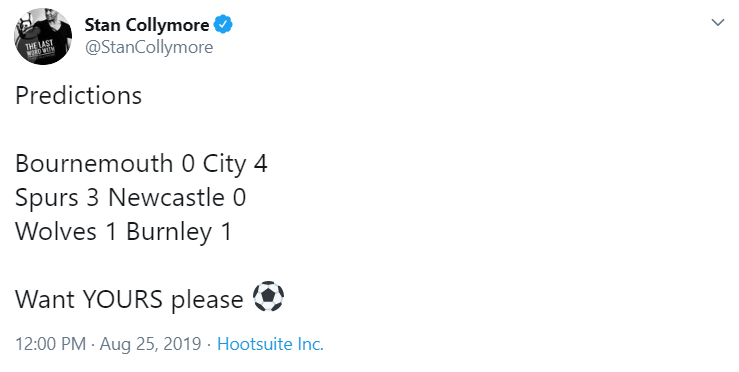Click the word Want in last line
This screenshot has height=372, width=739.
pyautogui.click(x=46, y=299)
